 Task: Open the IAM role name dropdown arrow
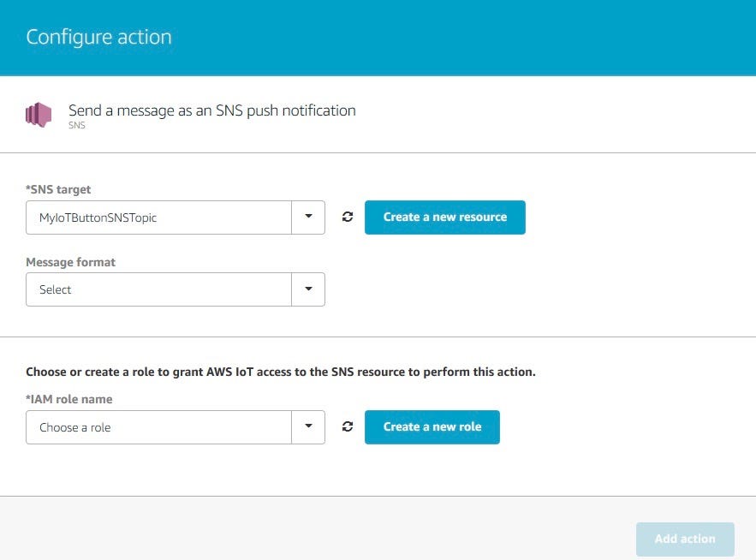click(x=308, y=427)
